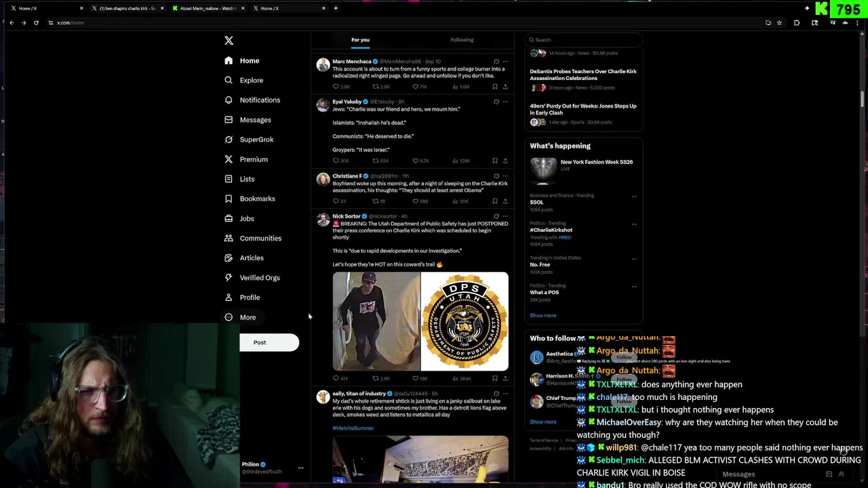Open New York Fashion Week SS26 event

pyautogui.click(x=583, y=169)
